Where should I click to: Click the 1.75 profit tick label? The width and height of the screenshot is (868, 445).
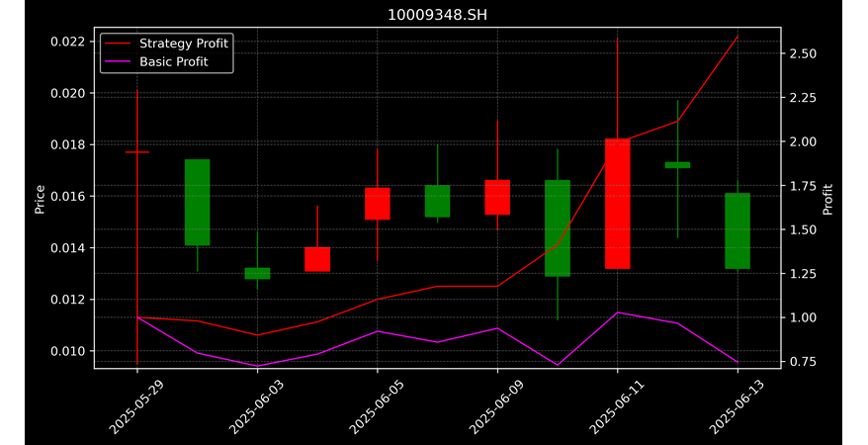[801, 186]
